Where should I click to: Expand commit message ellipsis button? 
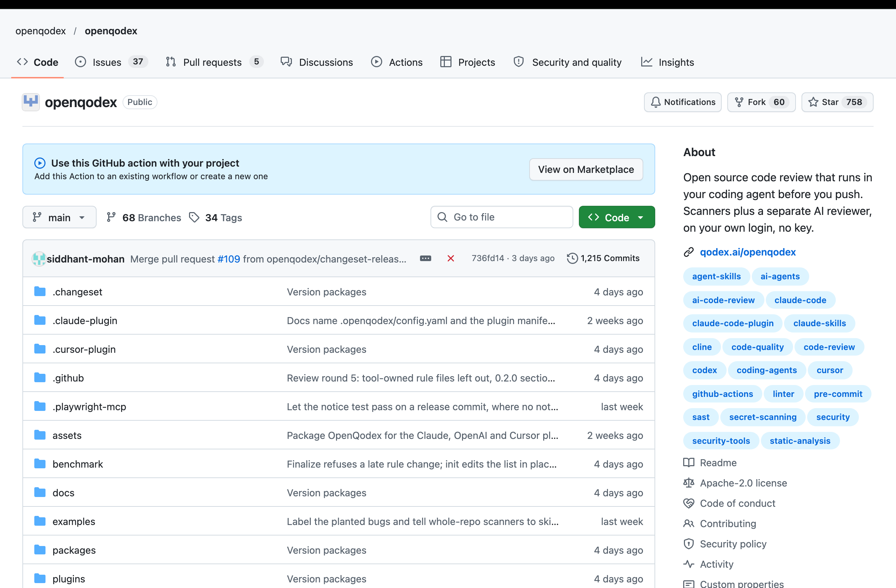point(425,258)
